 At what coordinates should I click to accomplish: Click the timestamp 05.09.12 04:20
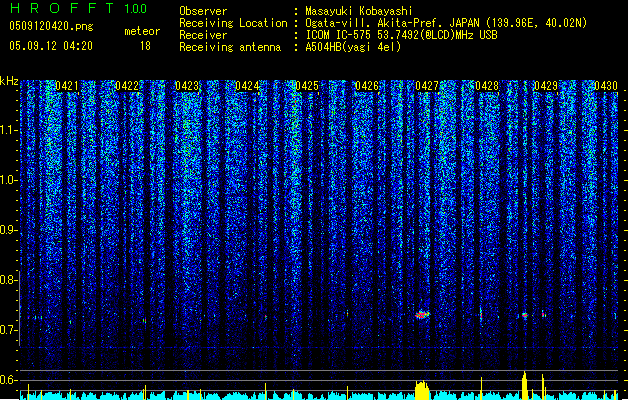point(51,46)
